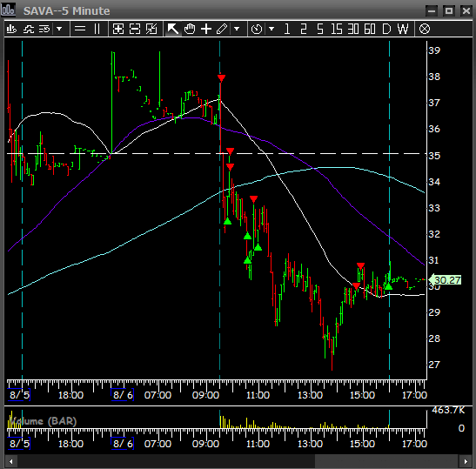Screen dimensions: 476x469
Task: Switch to 15 minute interval
Action: click(337, 29)
